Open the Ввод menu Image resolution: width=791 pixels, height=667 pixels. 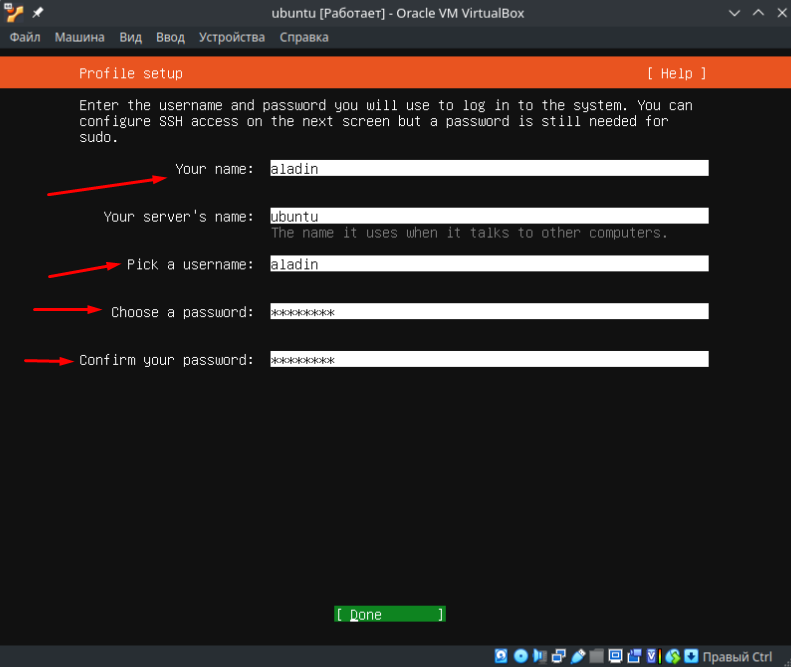coord(171,37)
